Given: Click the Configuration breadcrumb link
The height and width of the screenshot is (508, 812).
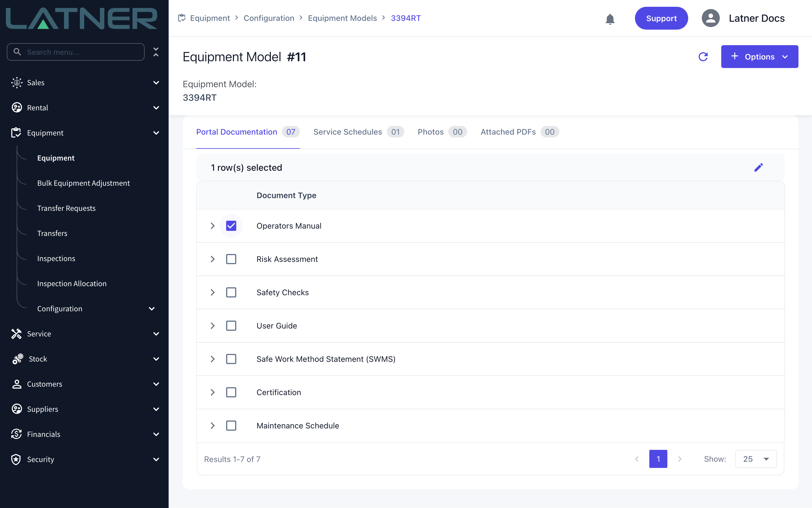Looking at the screenshot, I should coord(269,18).
